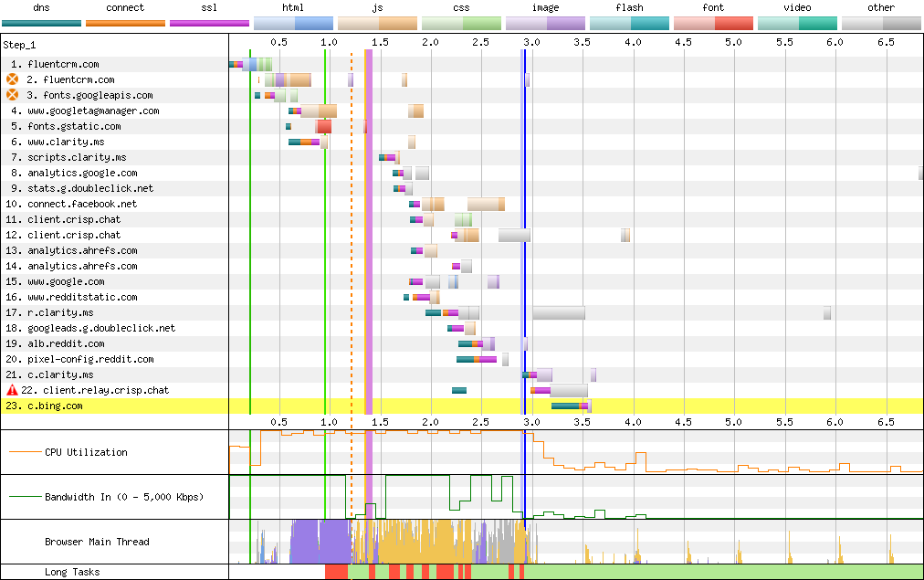Open request 22. client.relay.crisp.chat label
Viewport: 924px width, 580px height.
[95, 390]
